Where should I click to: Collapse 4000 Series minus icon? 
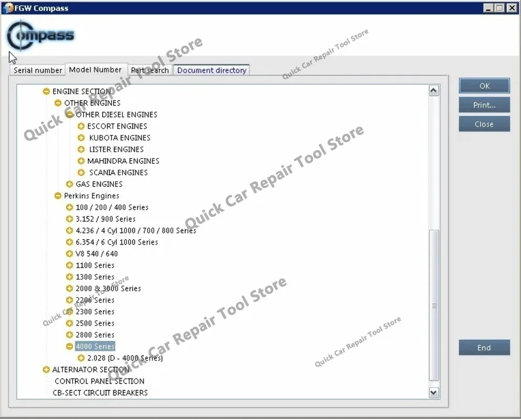pos(69,346)
